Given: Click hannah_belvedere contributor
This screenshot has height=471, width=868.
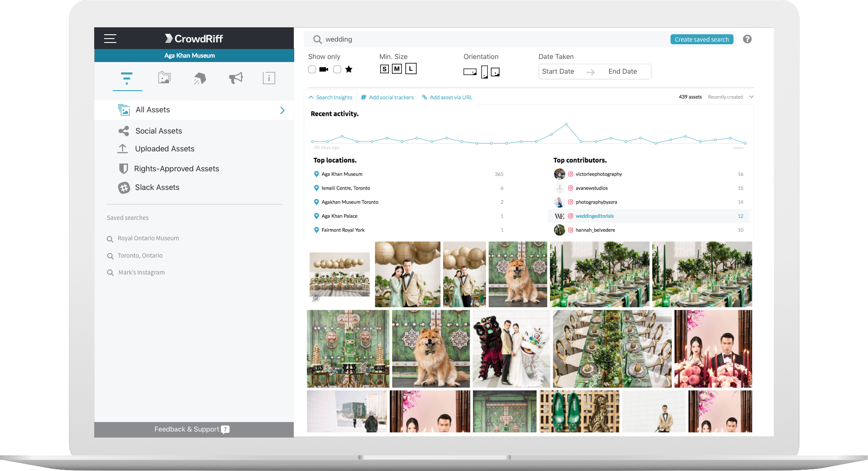Looking at the screenshot, I should (x=595, y=230).
